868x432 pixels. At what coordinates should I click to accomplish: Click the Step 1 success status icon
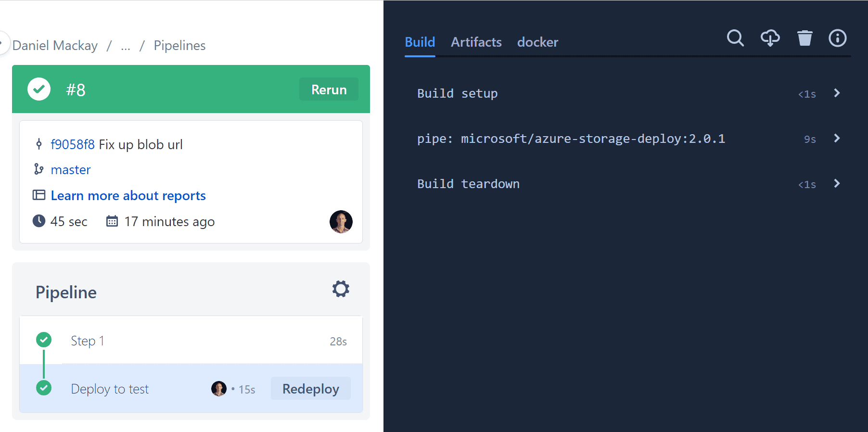44,340
